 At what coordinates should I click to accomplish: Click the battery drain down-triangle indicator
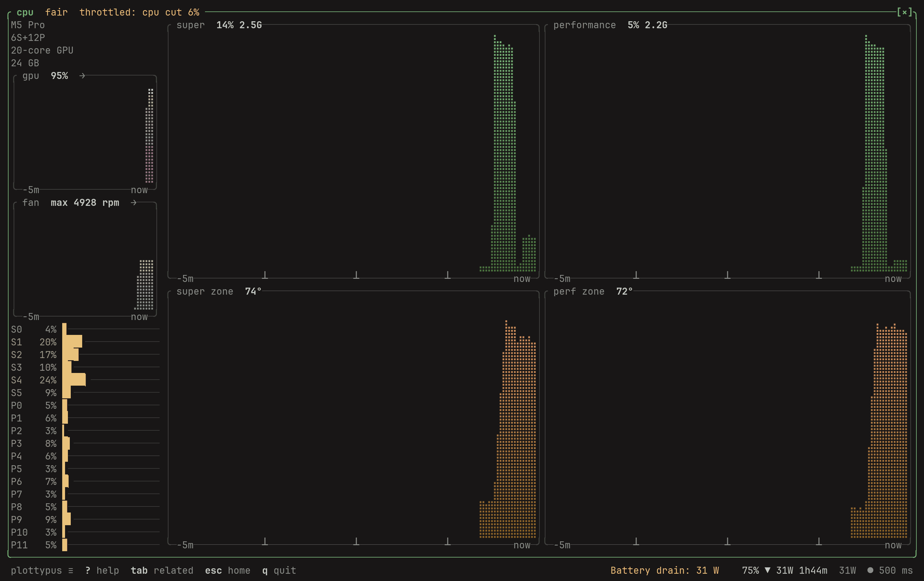(768, 570)
